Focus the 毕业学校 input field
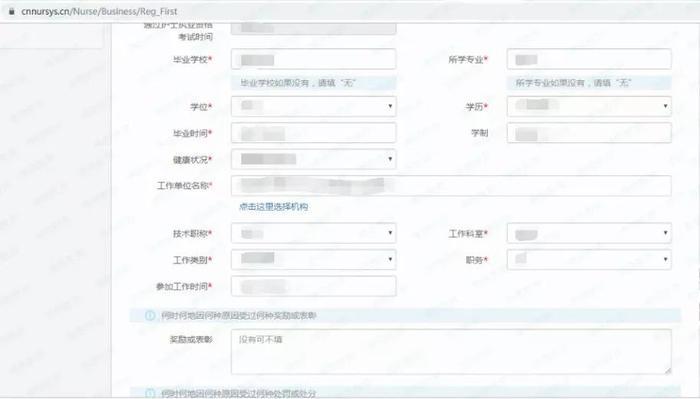 pos(313,59)
